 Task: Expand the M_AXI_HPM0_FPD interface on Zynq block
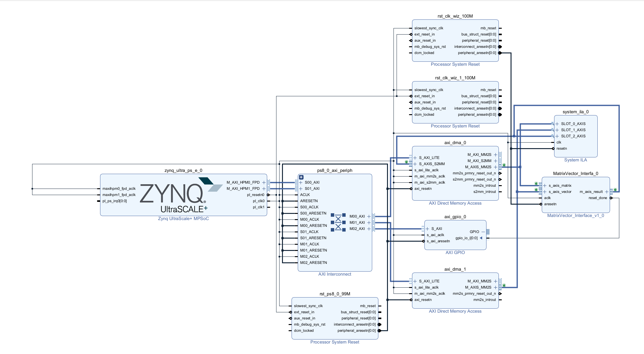point(264,182)
